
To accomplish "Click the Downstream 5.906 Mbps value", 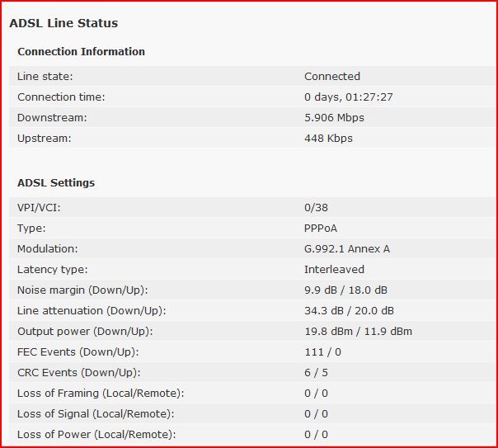I will (334, 117).
